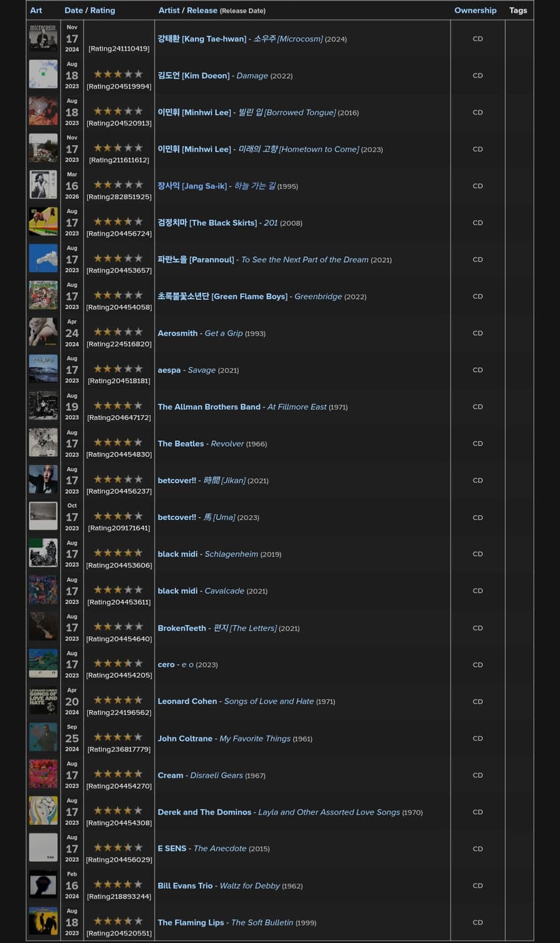
Task: Sort by Ownership column header
Action: [x=475, y=10]
